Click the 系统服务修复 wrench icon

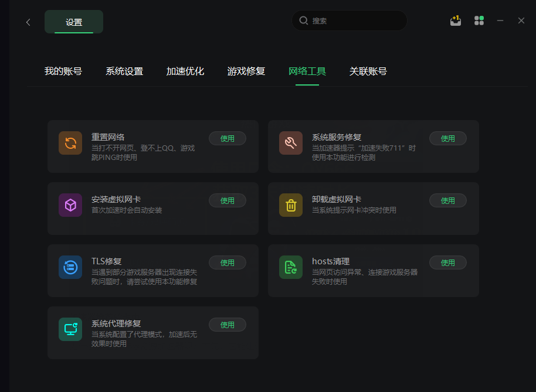click(x=291, y=143)
